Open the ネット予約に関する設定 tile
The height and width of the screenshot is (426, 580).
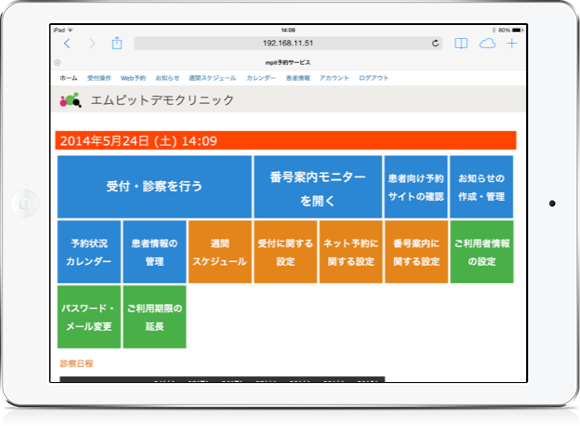pyautogui.click(x=351, y=252)
